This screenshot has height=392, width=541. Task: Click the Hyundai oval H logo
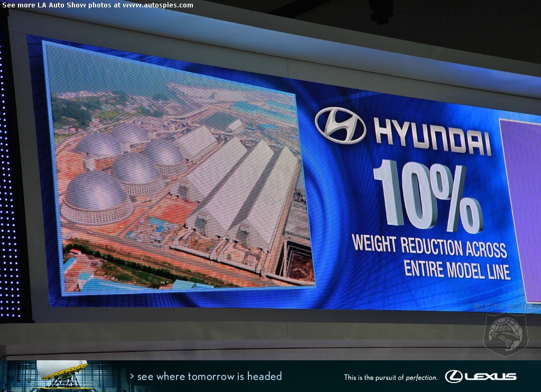(x=340, y=125)
